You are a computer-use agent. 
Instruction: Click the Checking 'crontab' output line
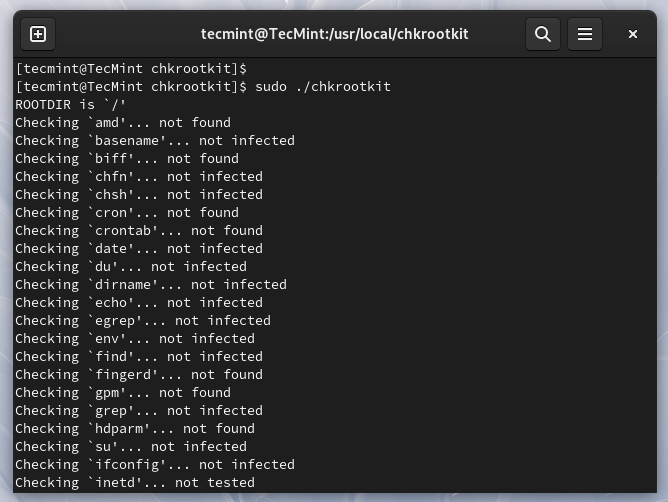(x=138, y=231)
